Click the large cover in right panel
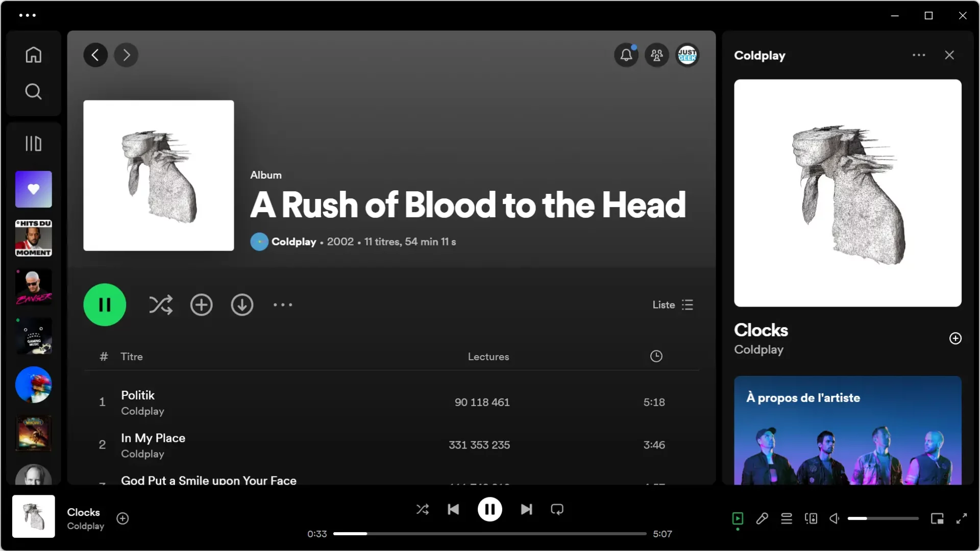980x551 pixels. 848,193
